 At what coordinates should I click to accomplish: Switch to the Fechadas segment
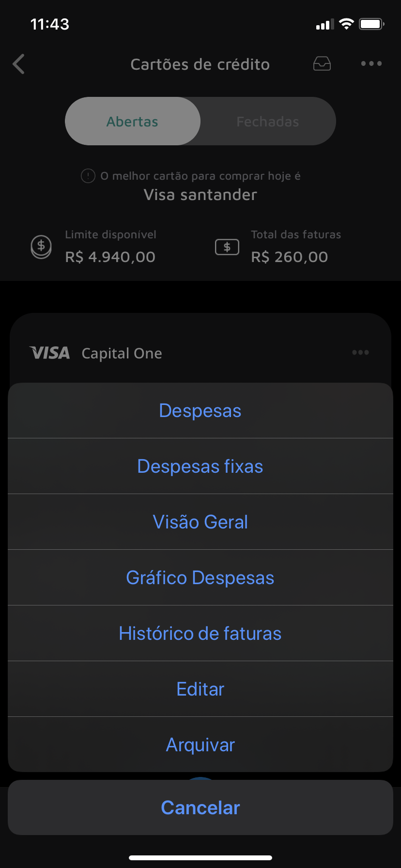[268, 121]
